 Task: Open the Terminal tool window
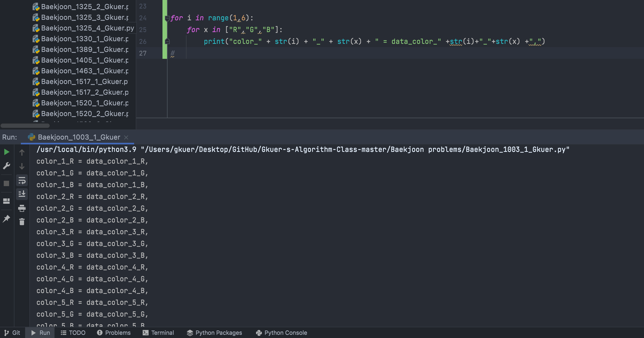click(x=158, y=333)
